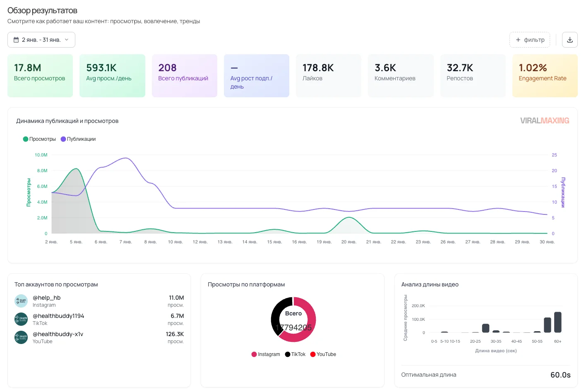The width and height of the screenshot is (584, 392).
Task: Select the Engagement Rate stat card
Action: click(x=545, y=76)
